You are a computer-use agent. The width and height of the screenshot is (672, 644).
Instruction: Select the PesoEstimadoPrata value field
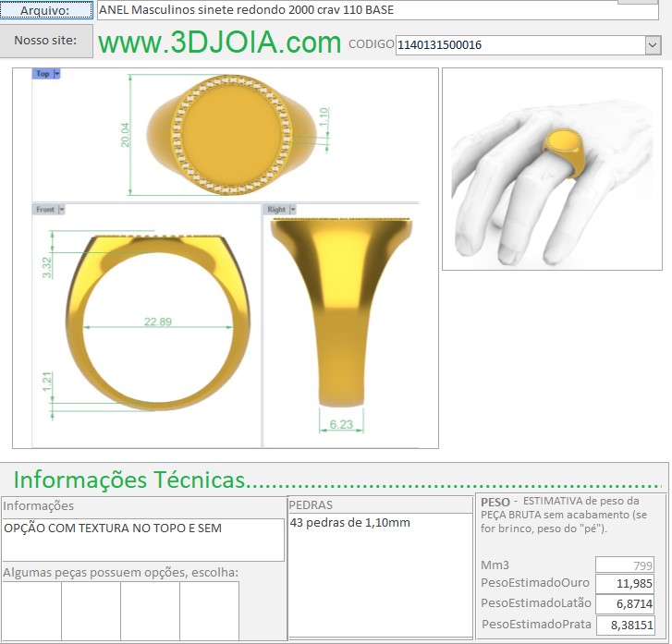coord(625,625)
